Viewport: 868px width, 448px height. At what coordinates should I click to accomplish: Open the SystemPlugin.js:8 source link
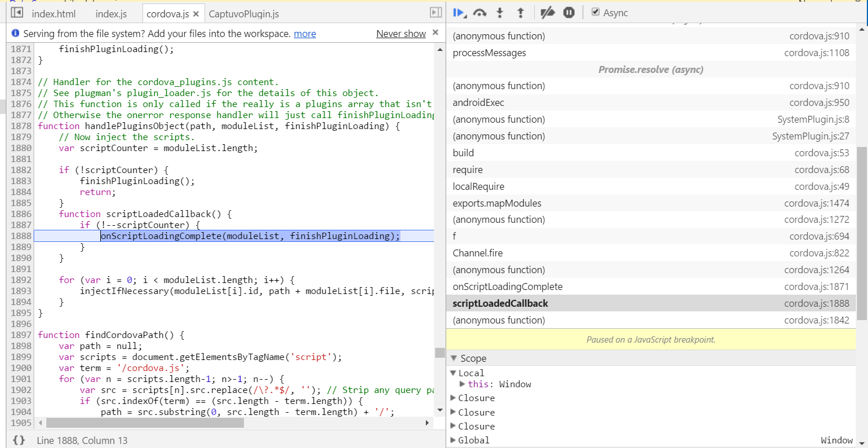click(x=814, y=119)
